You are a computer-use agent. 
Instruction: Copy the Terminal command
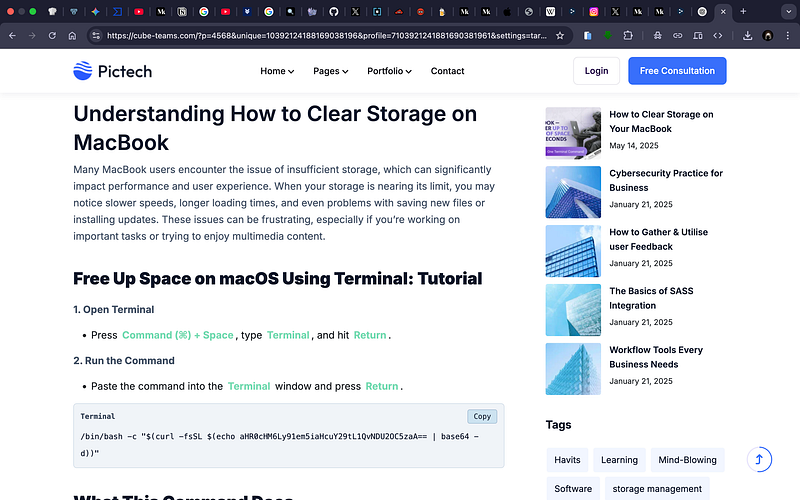point(482,416)
